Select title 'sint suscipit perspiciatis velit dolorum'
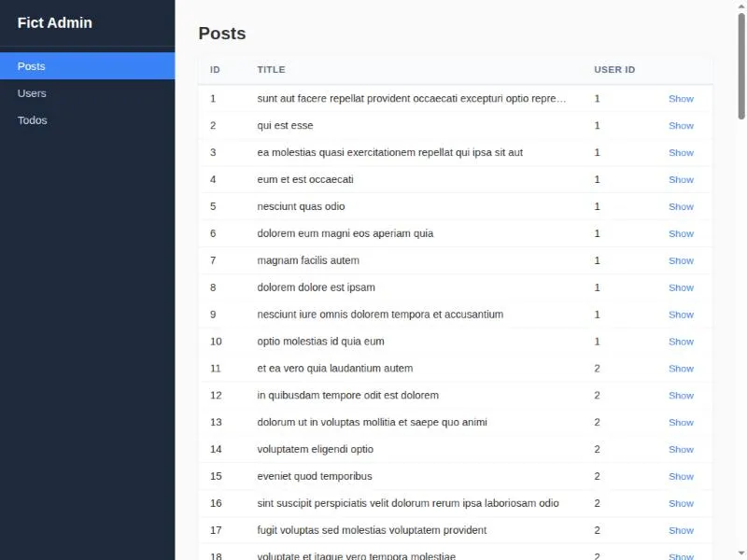Viewport: 747px width, 560px height. tap(408, 503)
